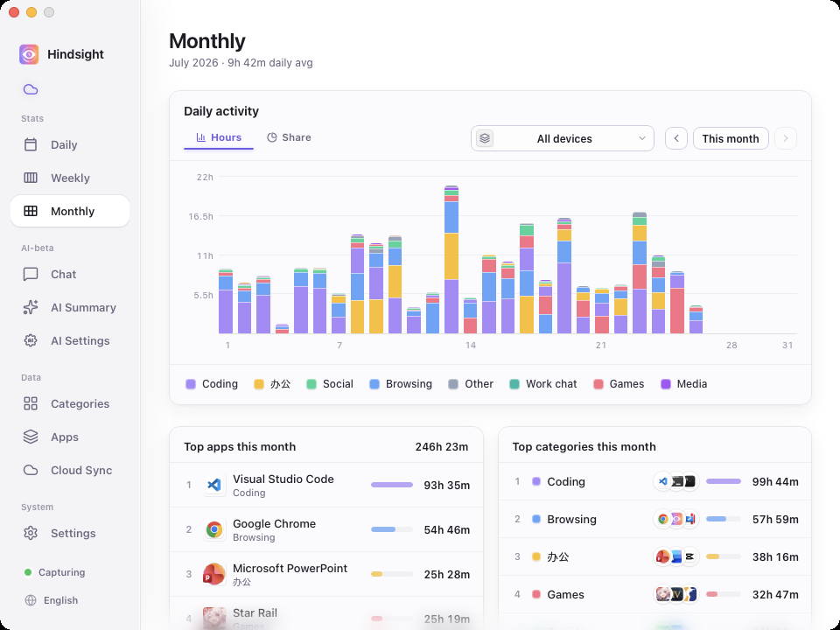Click app icons cluster in Browsing category row
840x630 pixels.
tap(676, 519)
